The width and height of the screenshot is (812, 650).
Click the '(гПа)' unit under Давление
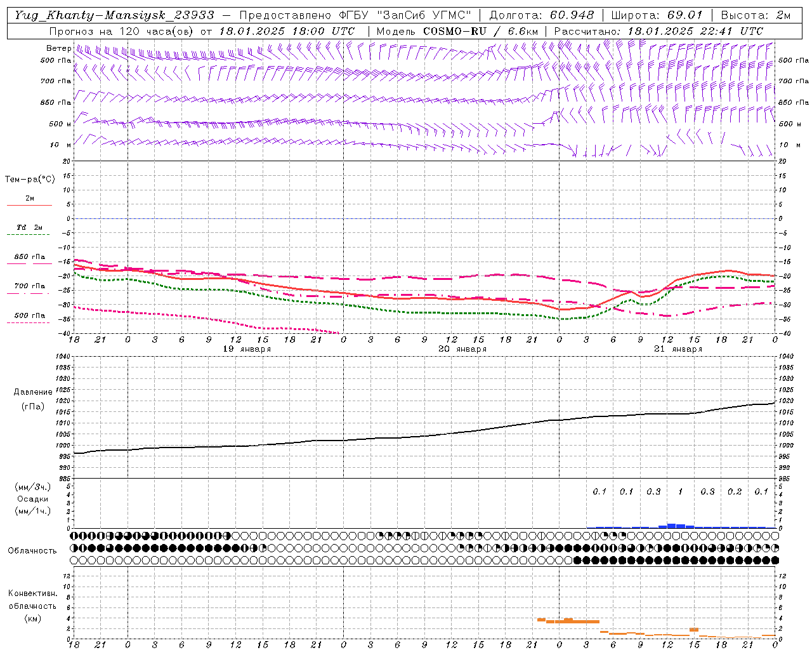pyautogui.click(x=33, y=406)
